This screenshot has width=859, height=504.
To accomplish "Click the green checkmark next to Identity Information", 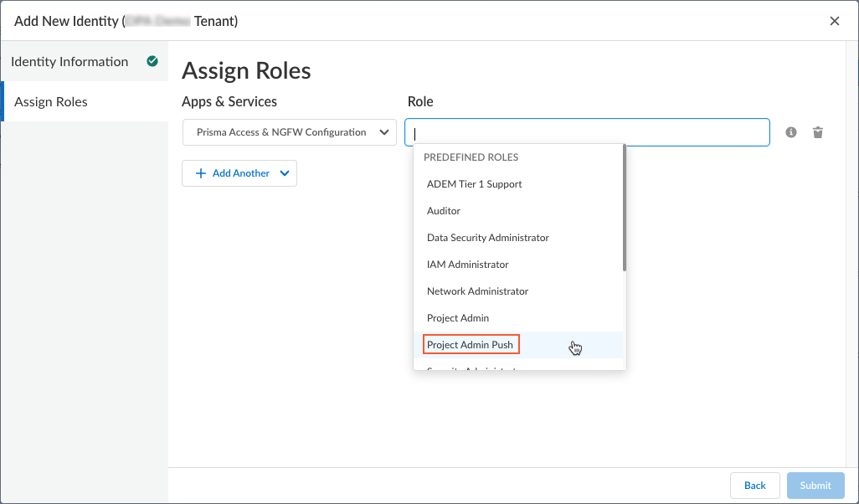I will click(152, 61).
